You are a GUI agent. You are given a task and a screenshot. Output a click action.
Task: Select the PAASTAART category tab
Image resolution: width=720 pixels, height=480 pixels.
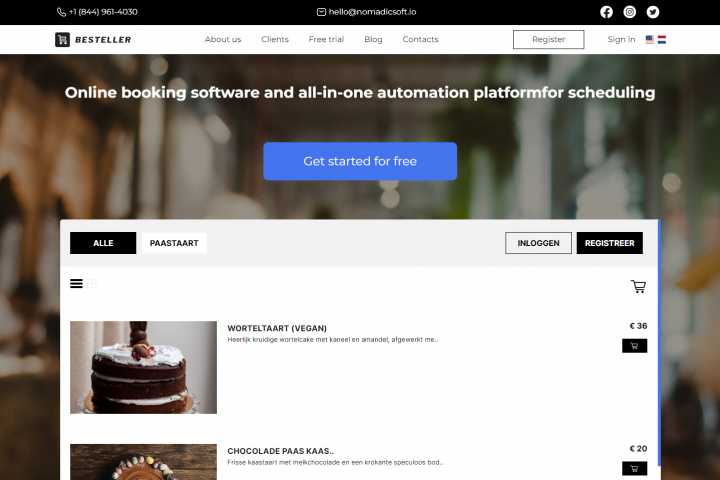174,243
